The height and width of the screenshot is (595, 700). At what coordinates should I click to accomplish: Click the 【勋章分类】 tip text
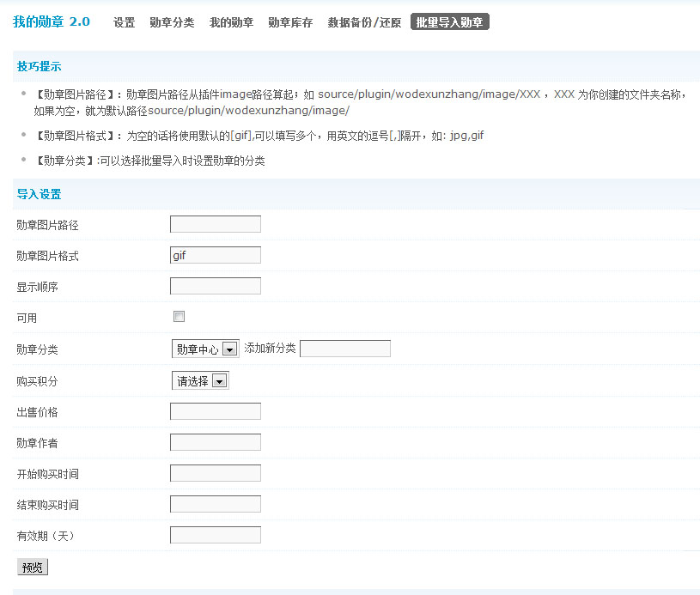149,161
